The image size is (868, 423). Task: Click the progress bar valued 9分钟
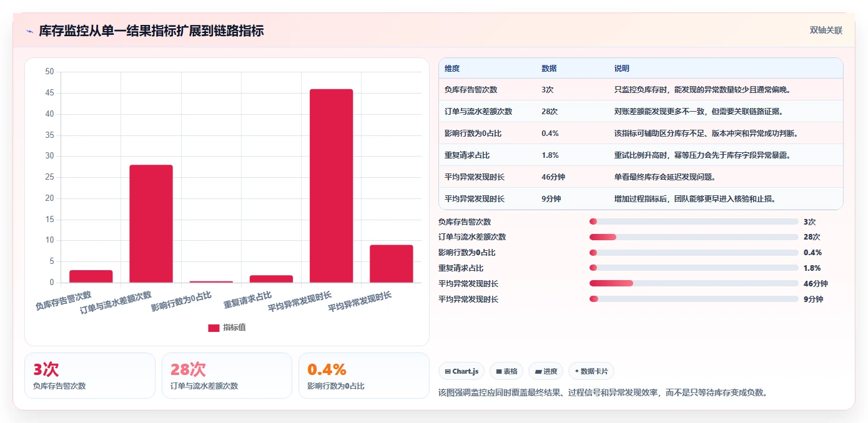694,299
